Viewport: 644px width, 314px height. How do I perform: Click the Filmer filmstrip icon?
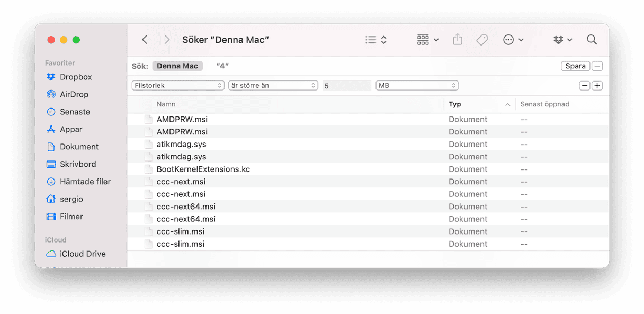51,217
